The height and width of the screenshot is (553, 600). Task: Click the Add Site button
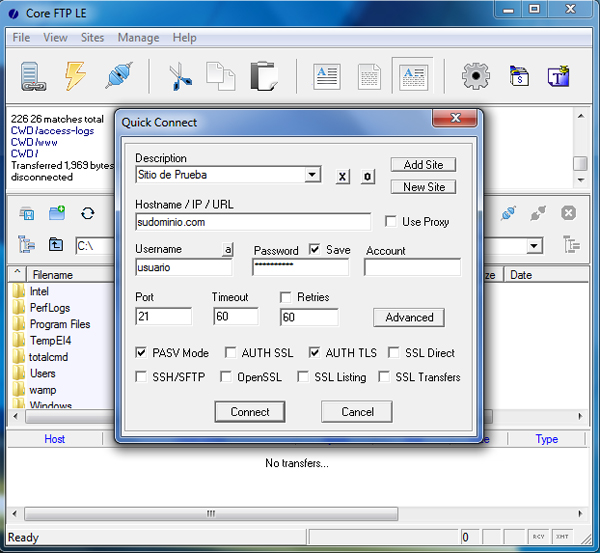[423, 165]
